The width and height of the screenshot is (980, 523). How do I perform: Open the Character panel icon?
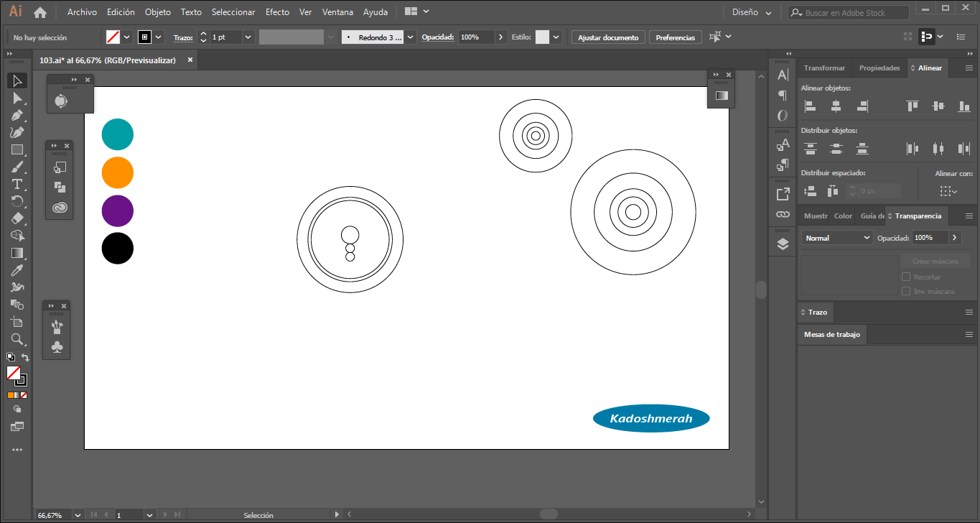tap(783, 75)
